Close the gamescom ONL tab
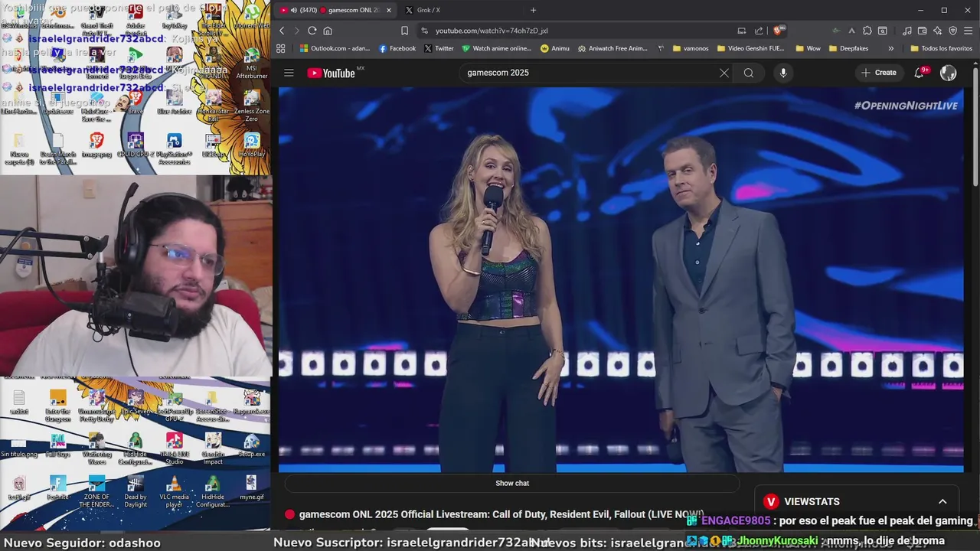The height and width of the screenshot is (551, 980). coord(389,10)
